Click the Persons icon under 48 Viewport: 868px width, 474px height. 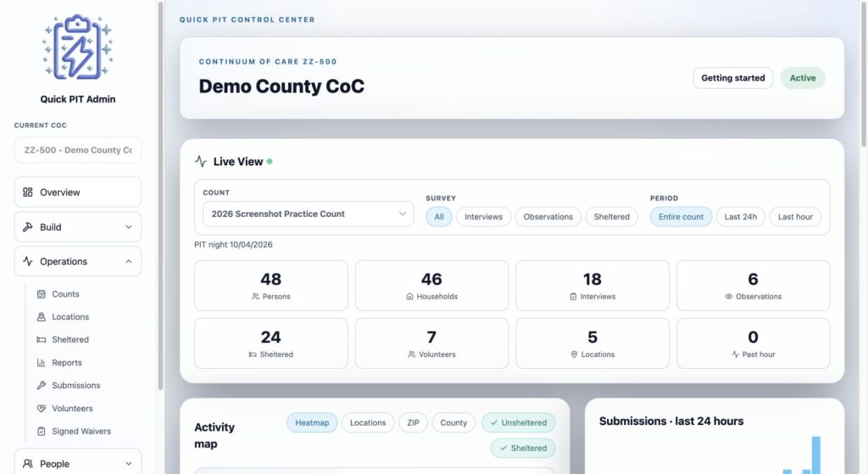tap(255, 297)
